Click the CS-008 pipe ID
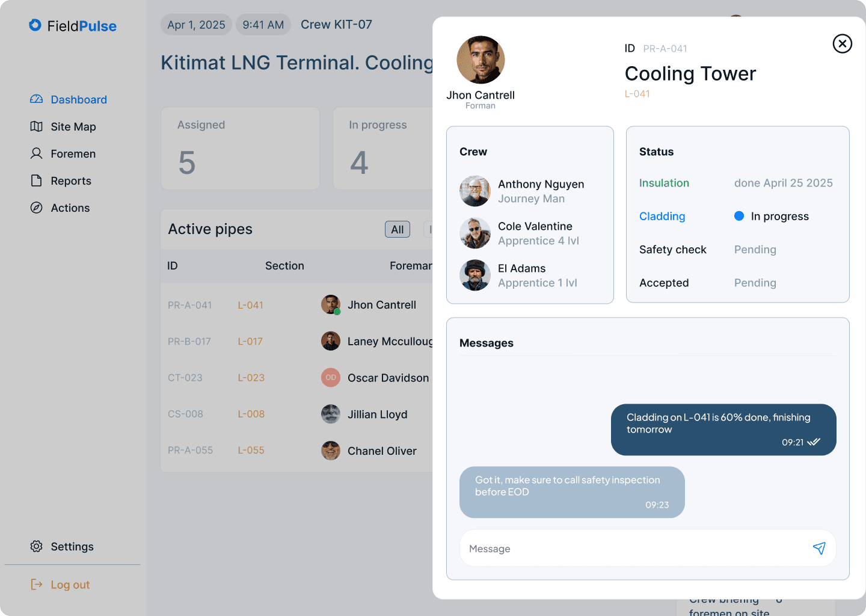 pyautogui.click(x=185, y=414)
